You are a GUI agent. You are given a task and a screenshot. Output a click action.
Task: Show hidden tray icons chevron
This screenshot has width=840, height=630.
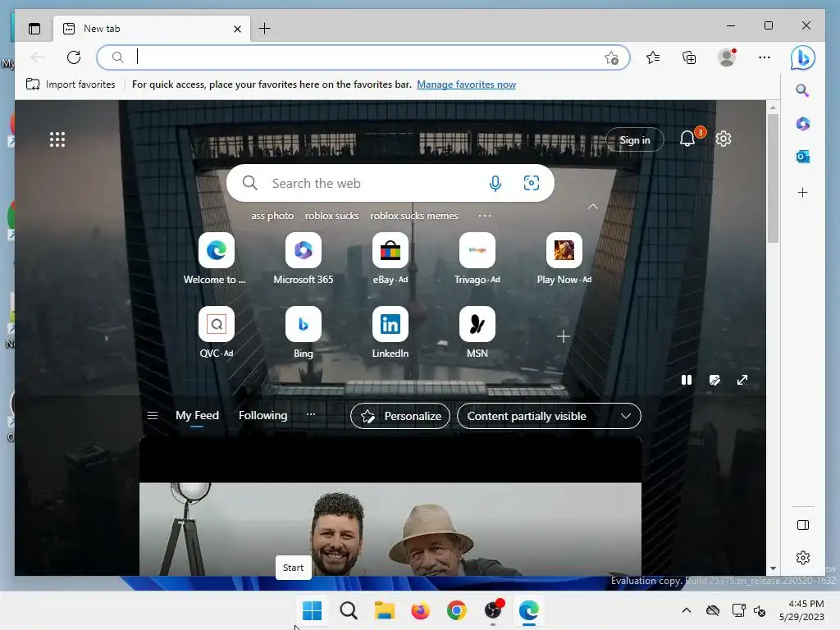click(x=687, y=610)
